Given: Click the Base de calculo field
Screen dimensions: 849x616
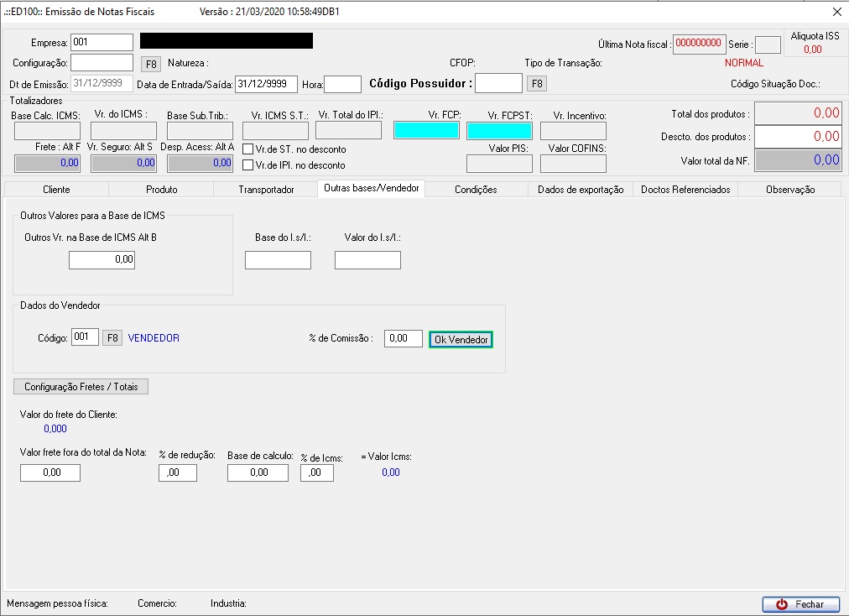Looking at the screenshot, I should (x=258, y=473).
